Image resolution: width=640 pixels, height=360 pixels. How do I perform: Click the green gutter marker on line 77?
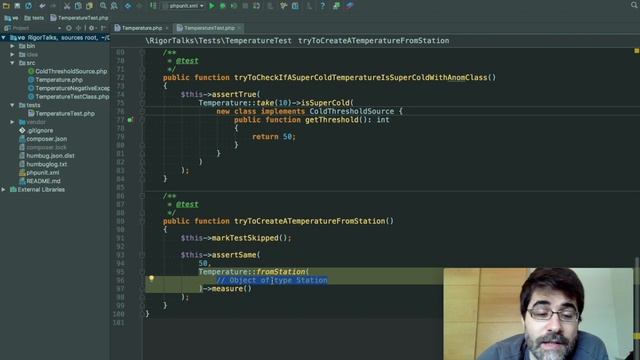click(x=130, y=120)
